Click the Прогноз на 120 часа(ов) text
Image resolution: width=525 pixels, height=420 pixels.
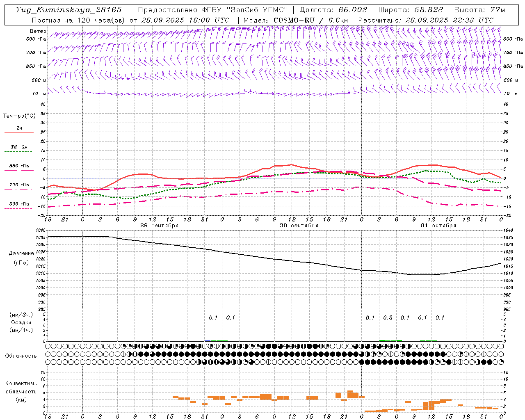tap(79, 20)
